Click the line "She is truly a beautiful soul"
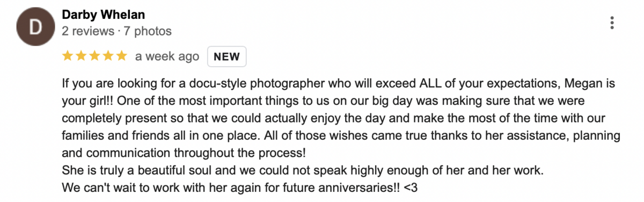Image resolution: width=644 pixels, height=202 pixels. tap(303, 171)
